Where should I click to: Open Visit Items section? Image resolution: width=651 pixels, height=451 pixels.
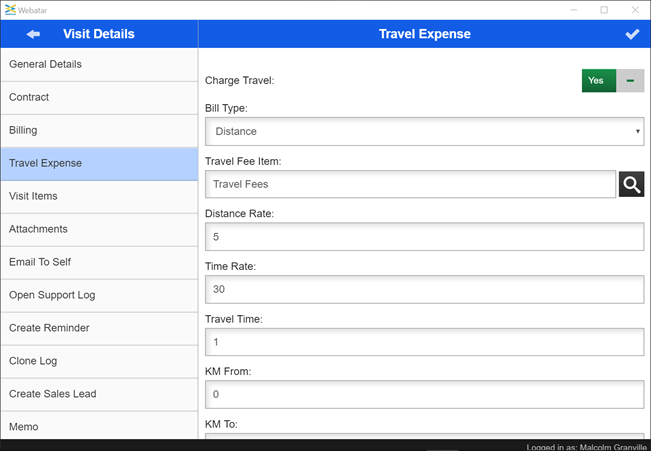tap(99, 197)
